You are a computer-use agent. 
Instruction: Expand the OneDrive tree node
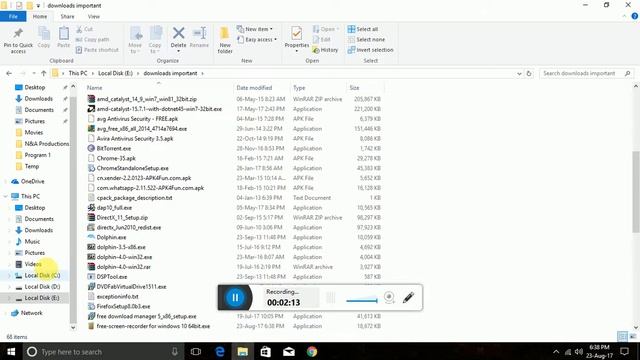pyautogui.click(x=5, y=181)
